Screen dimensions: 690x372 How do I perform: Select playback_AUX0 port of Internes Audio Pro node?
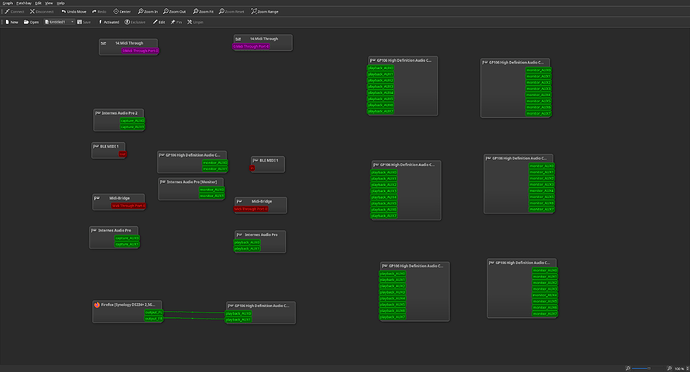tap(247, 242)
